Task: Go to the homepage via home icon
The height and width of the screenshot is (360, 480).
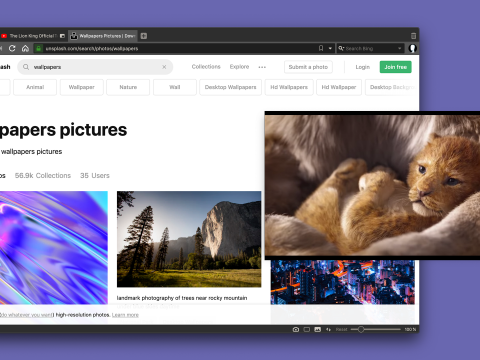Action: pyautogui.click(x=25, y=48)
